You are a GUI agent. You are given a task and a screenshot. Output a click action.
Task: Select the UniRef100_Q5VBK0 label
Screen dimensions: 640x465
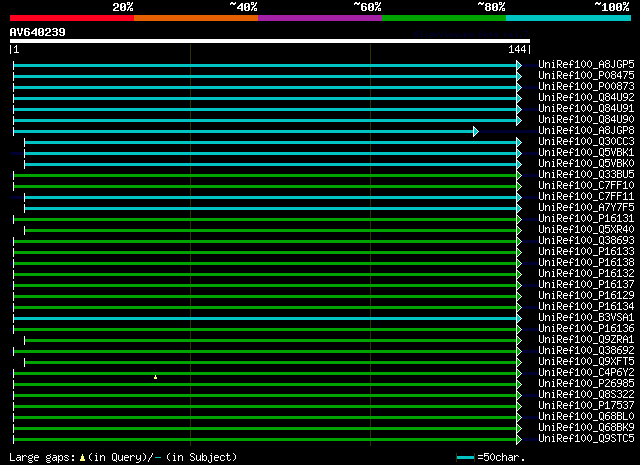click(586, 164)
